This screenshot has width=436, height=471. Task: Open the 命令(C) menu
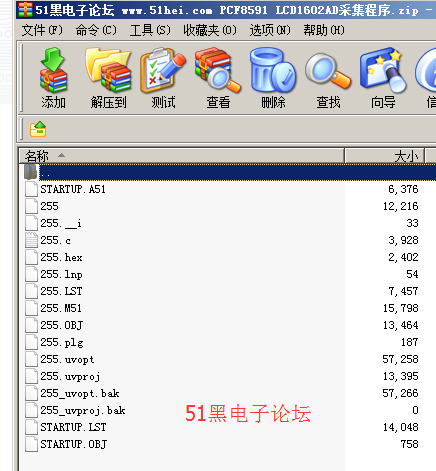(x=96, y=30)
